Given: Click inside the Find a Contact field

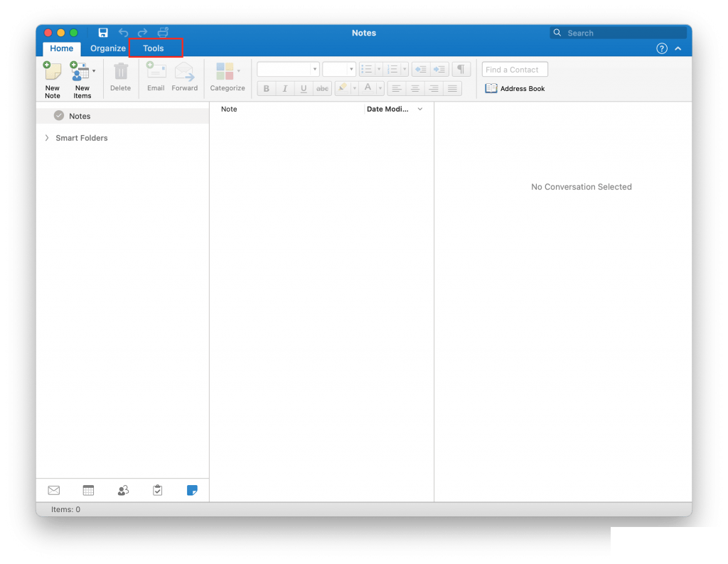Looking at the screenshot, I should (514, 69).
